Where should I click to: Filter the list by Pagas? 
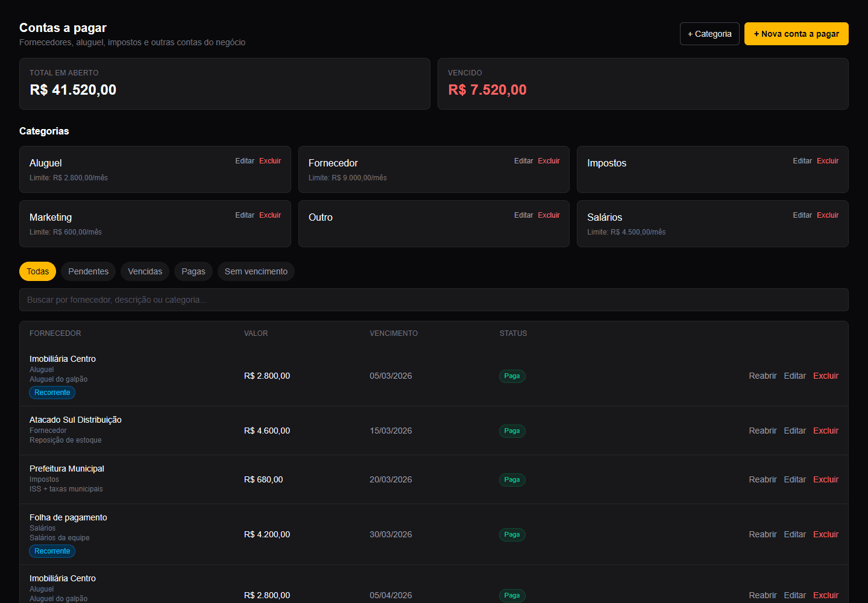[193, 271]
